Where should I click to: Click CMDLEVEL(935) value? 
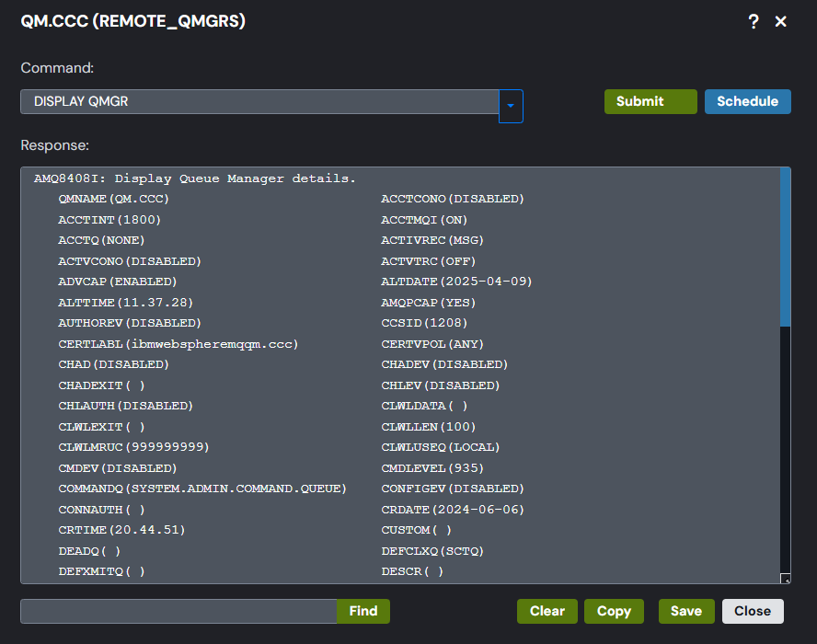432,468
